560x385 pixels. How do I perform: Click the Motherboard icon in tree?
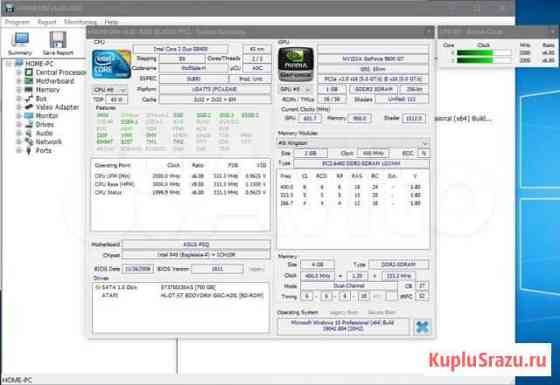pyautogui.click(x=29, y=81)
